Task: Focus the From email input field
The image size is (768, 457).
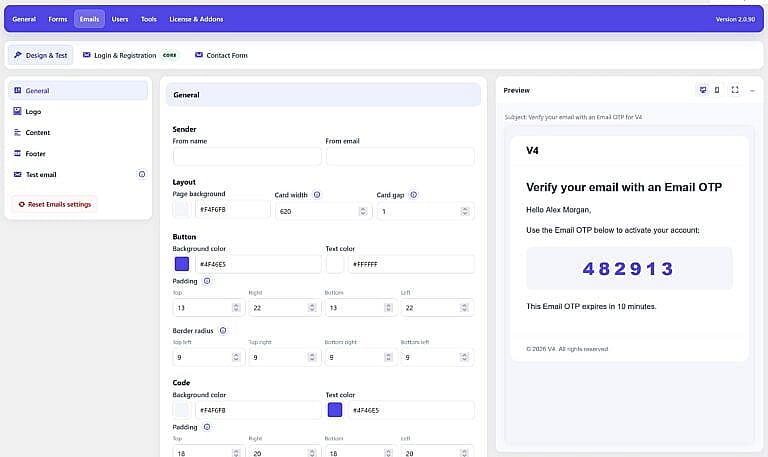Action: click(x=400, y=157)
